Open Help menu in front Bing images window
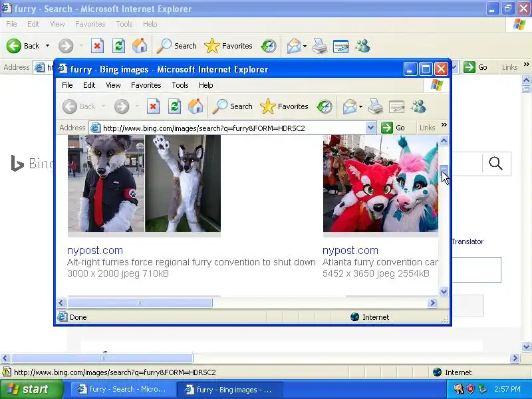Image resolution: width=532 pixels, height=399 pixels. (206, 85)
